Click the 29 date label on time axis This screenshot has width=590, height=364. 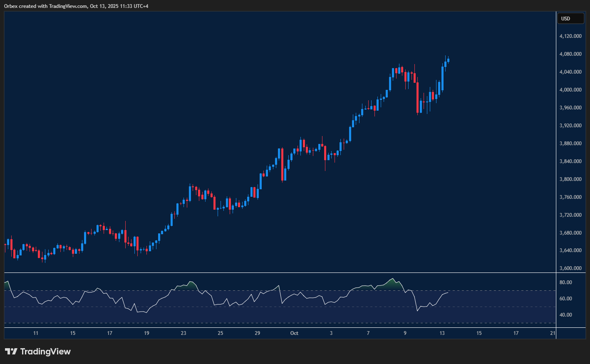pyautogui.click(x=258, y=333)
